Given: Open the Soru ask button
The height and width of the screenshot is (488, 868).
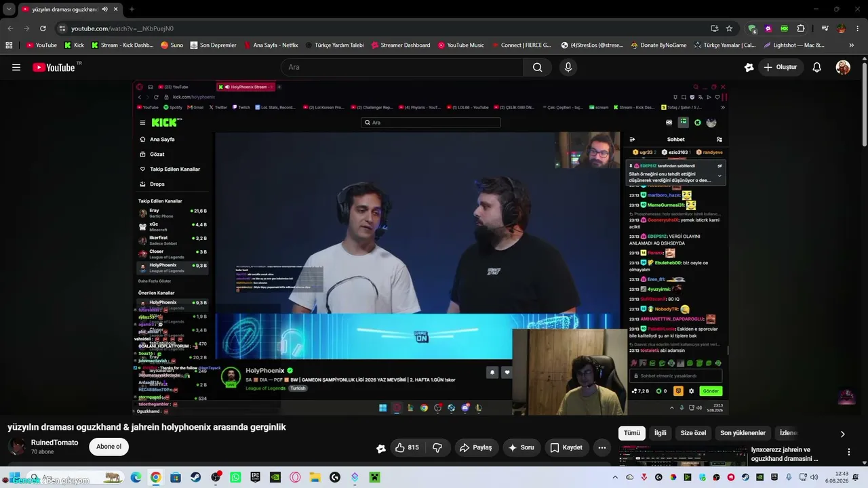Looking at the screenshot, I should tap(521, 447).
